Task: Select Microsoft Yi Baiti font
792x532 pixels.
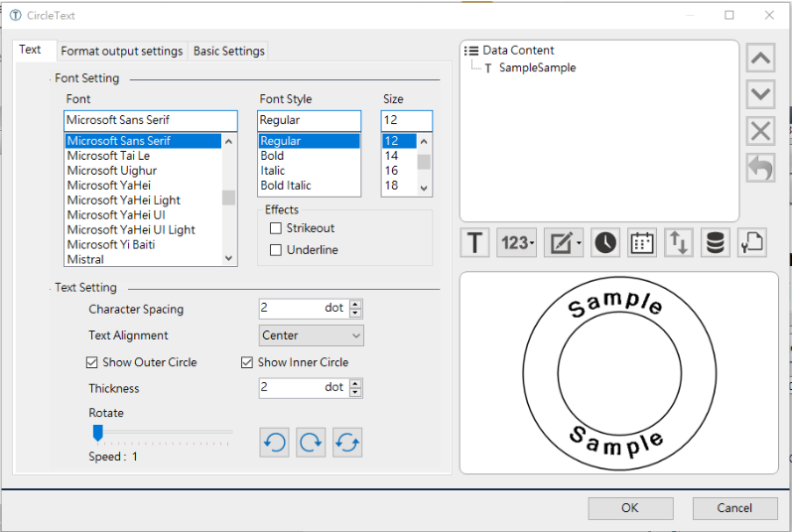Action: click(x=144, y=244)
